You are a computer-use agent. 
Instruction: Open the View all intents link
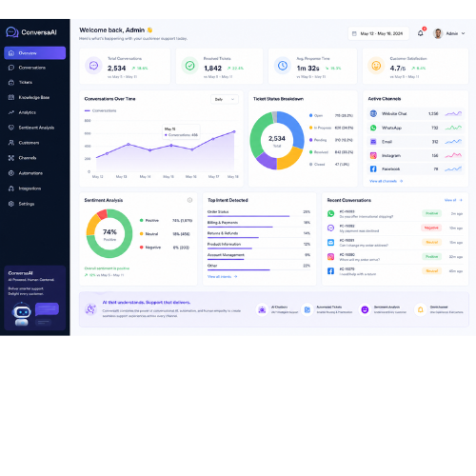click(x=222, y=277)
